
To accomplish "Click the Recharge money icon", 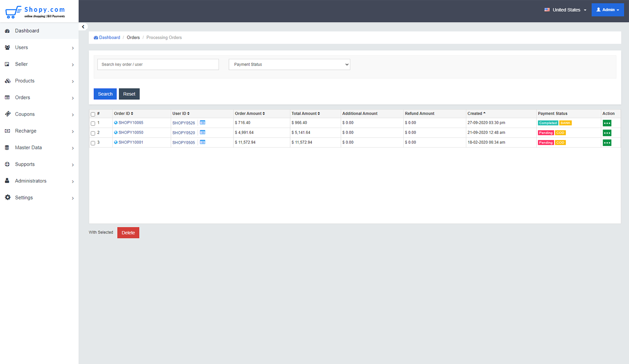I will 7,131.
